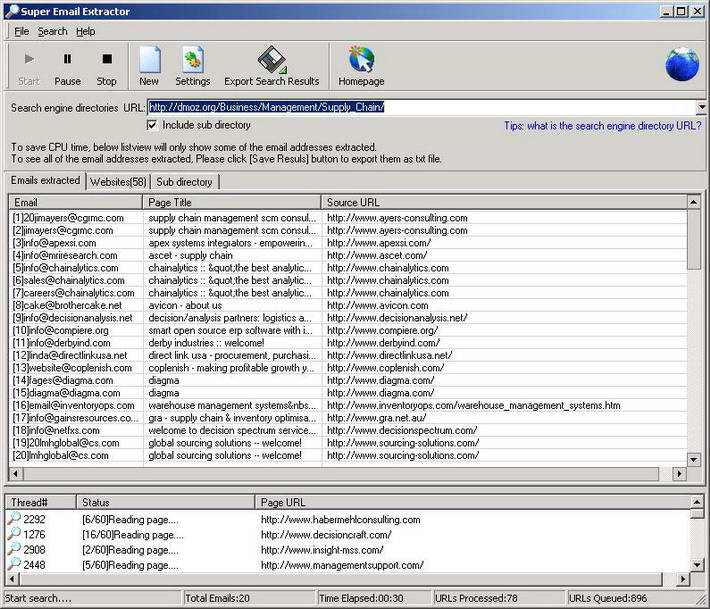
Task: Click the Super Email Extractor title icon
Action: tap(11, 11)
